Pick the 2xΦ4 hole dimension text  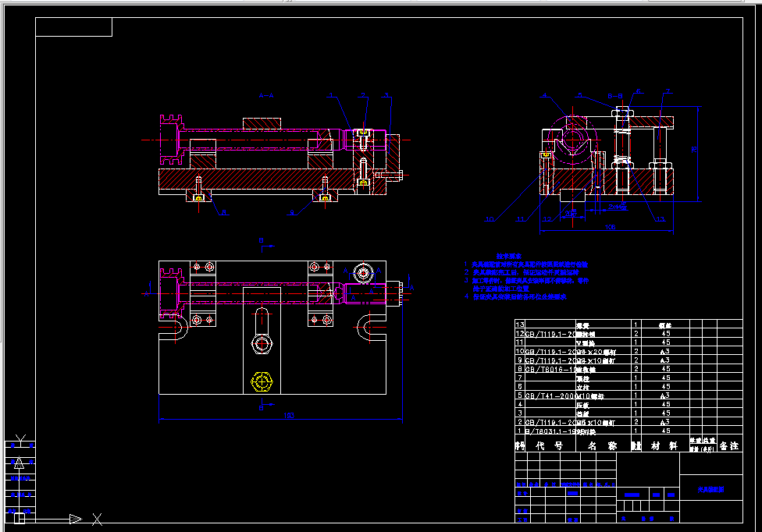(618, 207)
